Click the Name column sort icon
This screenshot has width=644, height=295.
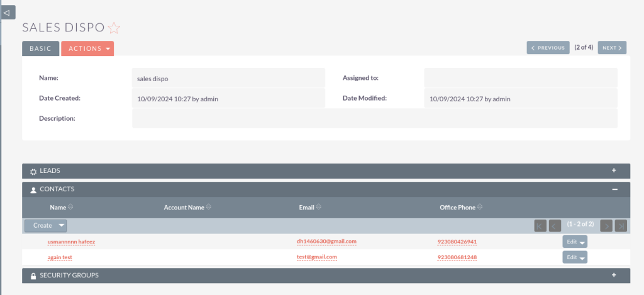pos(70,207)
